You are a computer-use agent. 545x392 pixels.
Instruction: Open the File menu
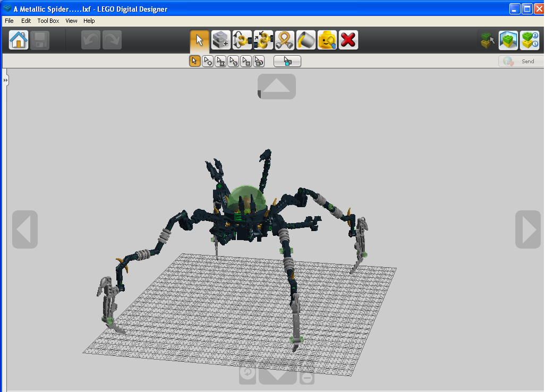pos(8,21)
